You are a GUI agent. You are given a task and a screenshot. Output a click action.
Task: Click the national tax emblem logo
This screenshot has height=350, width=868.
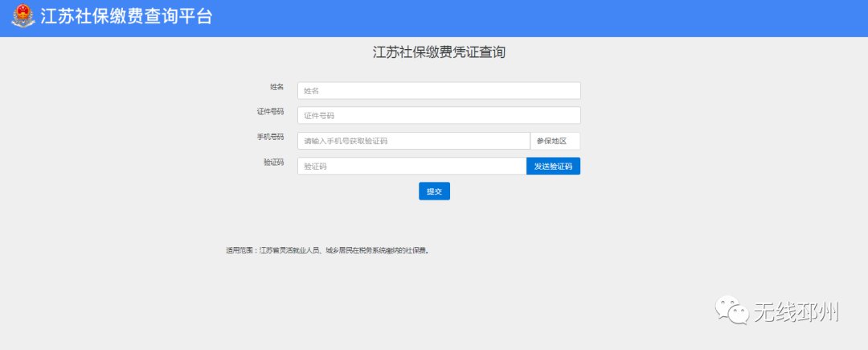coord(23,17)
